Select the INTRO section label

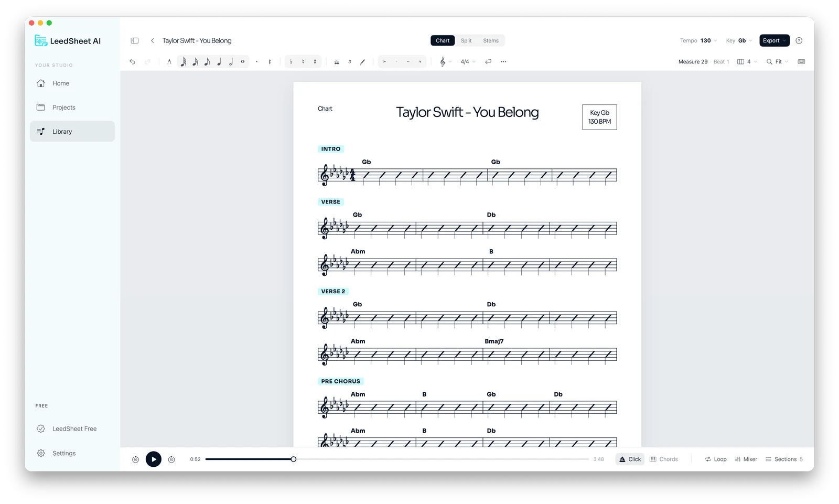point(331,149)
